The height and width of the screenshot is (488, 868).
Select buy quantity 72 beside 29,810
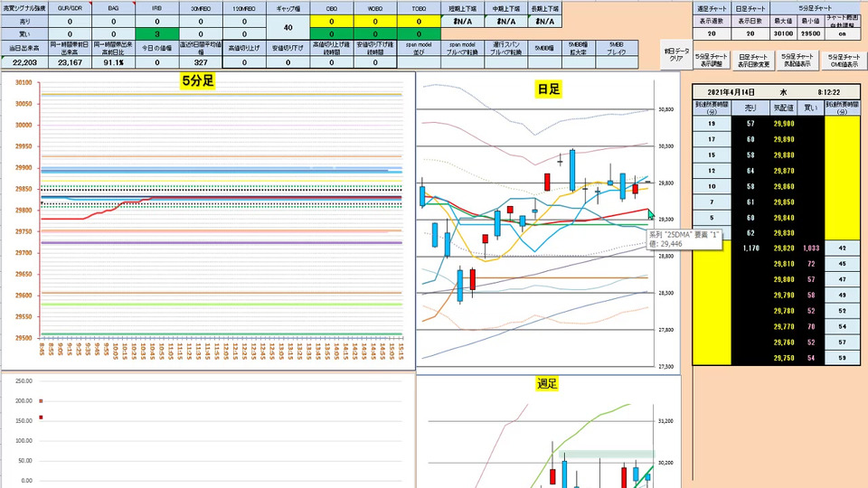(810, 264)
